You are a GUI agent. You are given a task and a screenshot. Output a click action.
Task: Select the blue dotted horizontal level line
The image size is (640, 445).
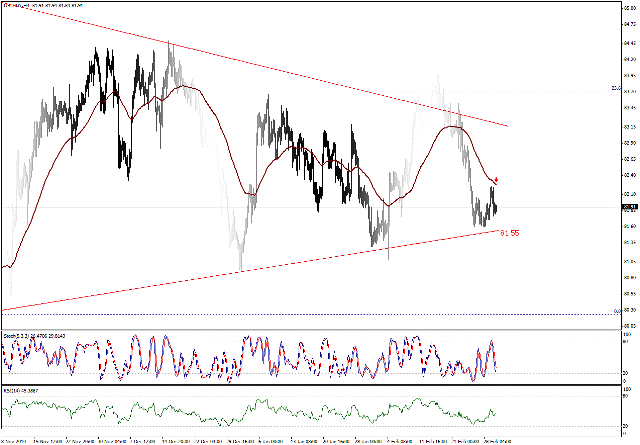[x=300, y=313]
